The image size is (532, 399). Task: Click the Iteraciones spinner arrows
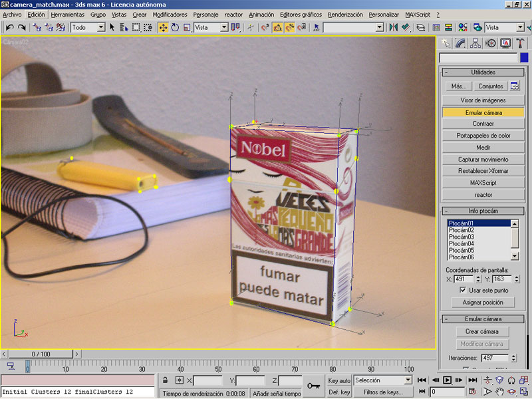(x=513, y=358)
